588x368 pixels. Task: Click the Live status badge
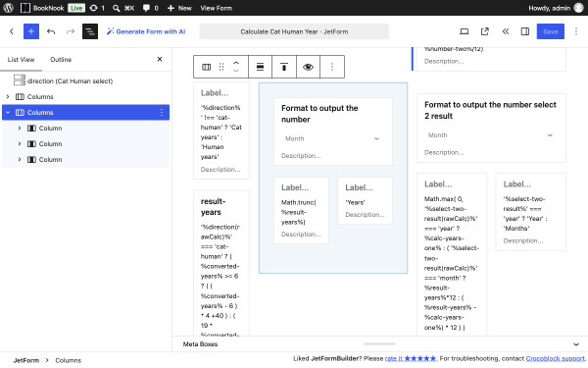(76, 8)
